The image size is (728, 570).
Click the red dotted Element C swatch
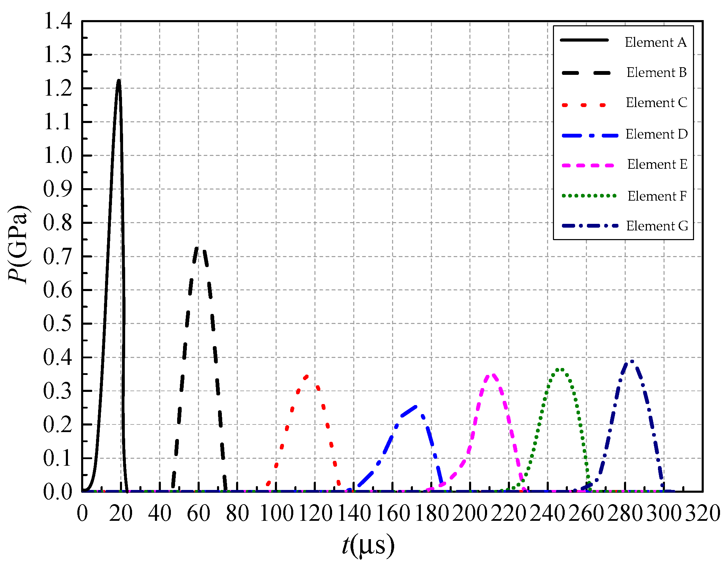pos(584,105)
